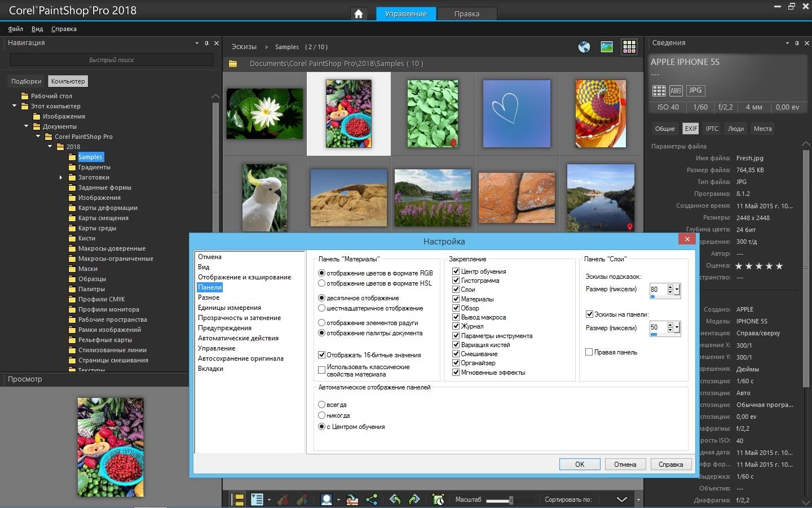Click the folder icon beside Samples path
The image size is (812, 508).
(233, 64)
